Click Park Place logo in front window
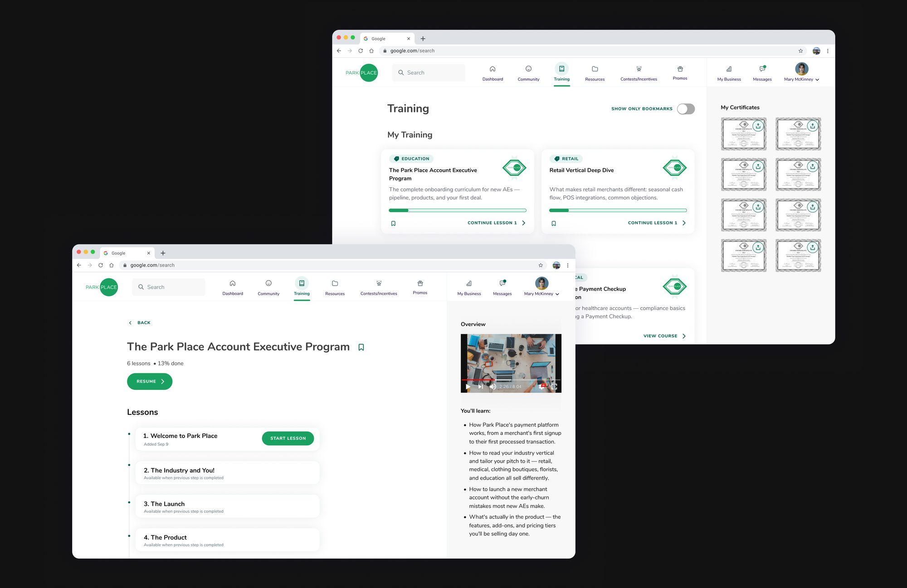907x588 pixels. (102, 287)
